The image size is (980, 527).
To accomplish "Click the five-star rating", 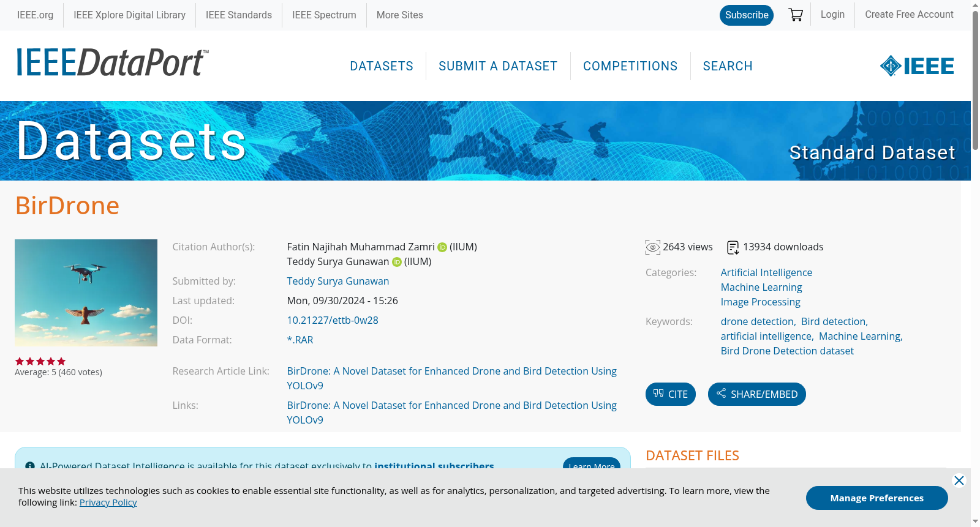I will (x=40, y=362).
